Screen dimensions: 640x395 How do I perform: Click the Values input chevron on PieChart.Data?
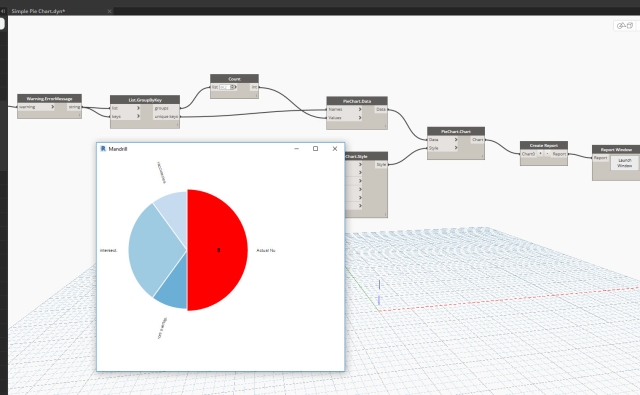coord(360,118)
